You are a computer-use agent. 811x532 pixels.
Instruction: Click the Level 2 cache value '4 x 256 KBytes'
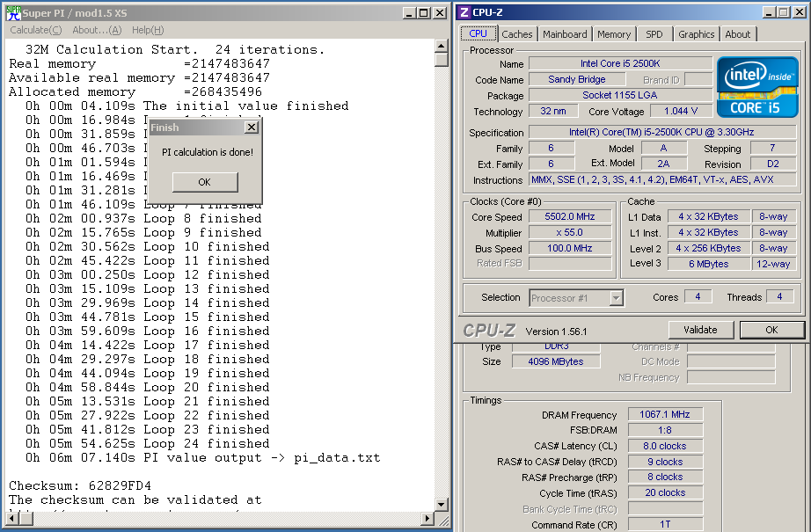pos(708,248)
